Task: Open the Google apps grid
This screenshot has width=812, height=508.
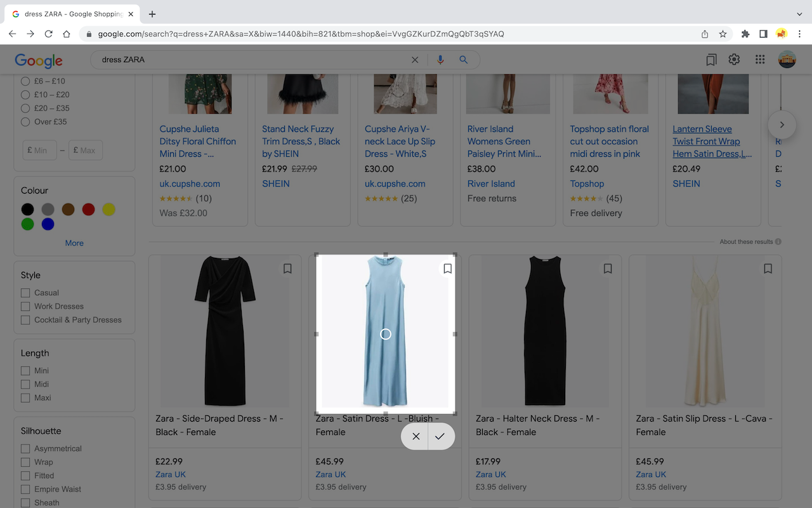Action: [760, 60]
